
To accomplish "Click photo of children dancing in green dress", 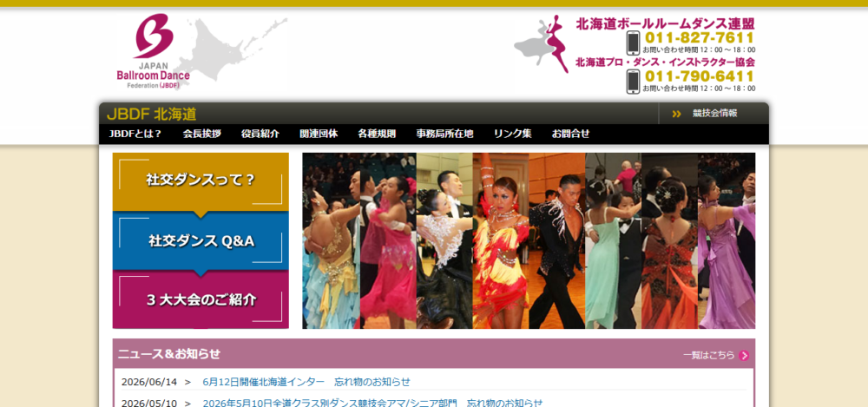I will [x=614, y=241].
